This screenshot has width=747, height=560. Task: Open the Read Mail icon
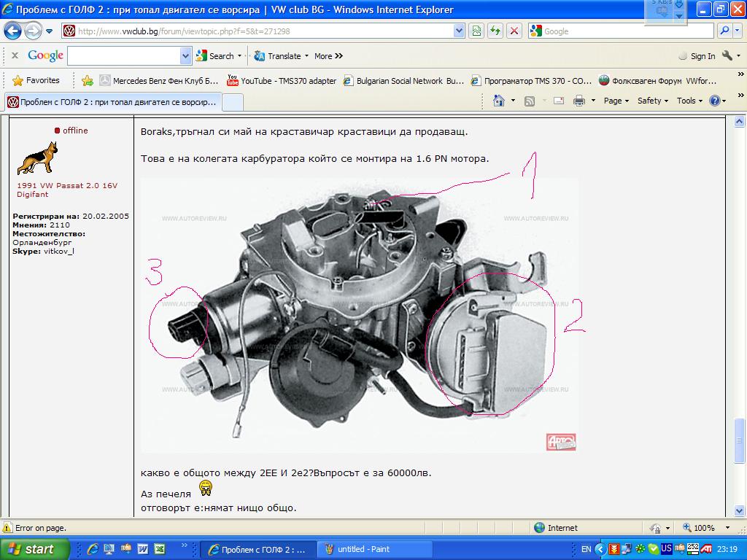pos(558,101)
